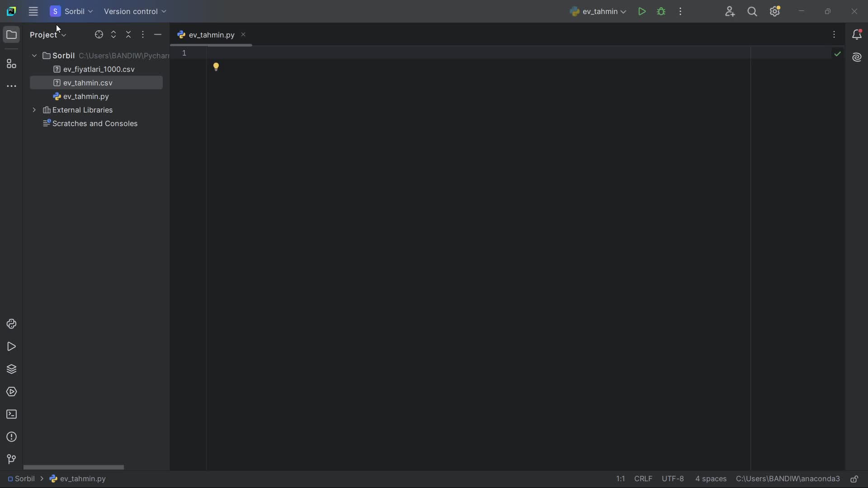Open the Structure tool window

point(11,64)
